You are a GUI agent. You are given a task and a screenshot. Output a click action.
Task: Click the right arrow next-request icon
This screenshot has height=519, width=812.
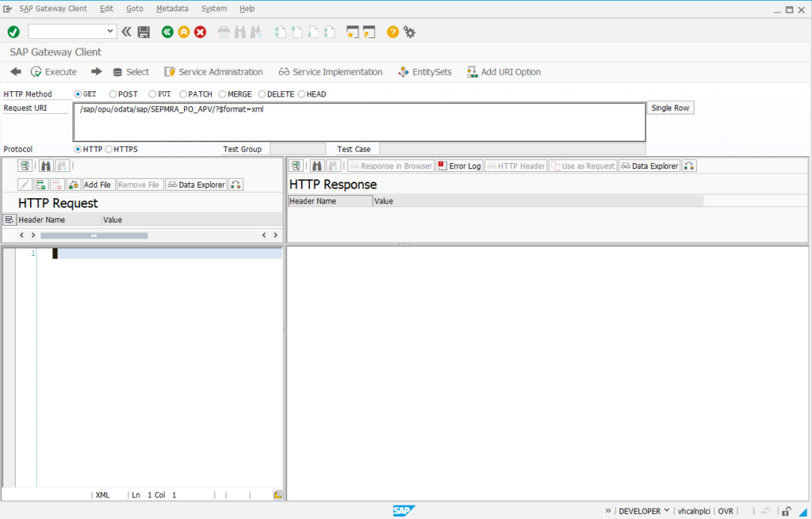coord(96,72)
